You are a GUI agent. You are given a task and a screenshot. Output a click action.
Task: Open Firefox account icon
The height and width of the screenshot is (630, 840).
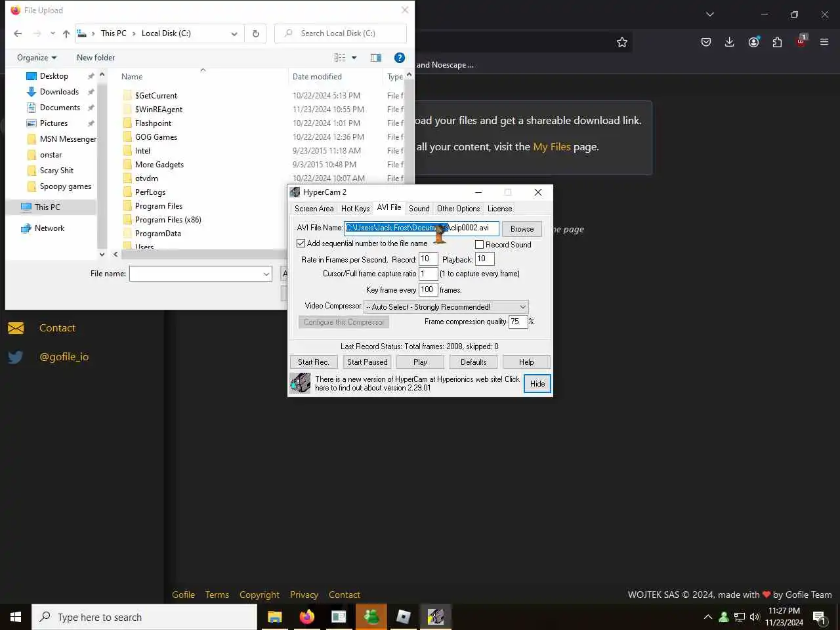click(753, 42)
